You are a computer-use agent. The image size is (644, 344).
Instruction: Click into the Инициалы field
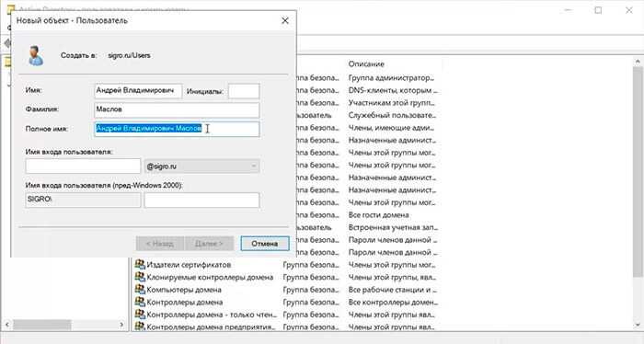(244, 91)
